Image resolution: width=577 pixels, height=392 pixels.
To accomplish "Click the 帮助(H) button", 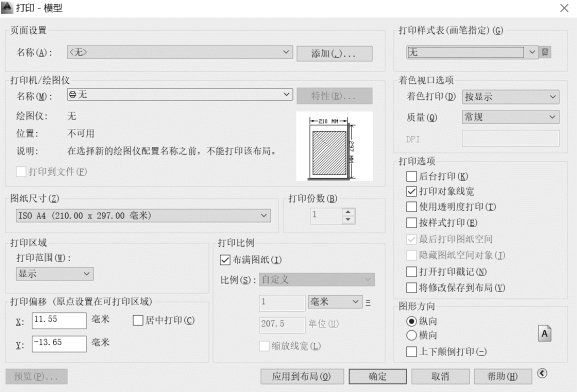I will 503,377.
